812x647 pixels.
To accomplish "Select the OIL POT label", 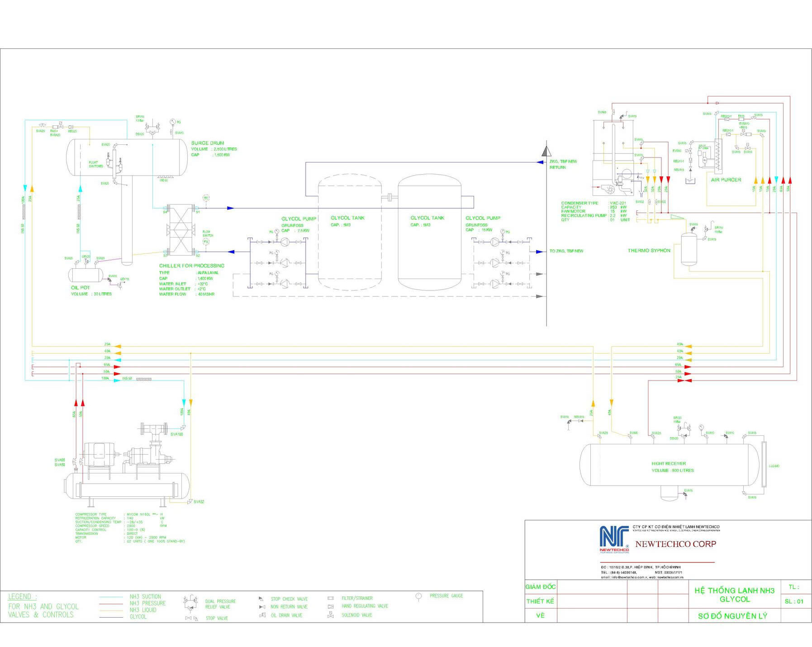I will click(80, 287).
